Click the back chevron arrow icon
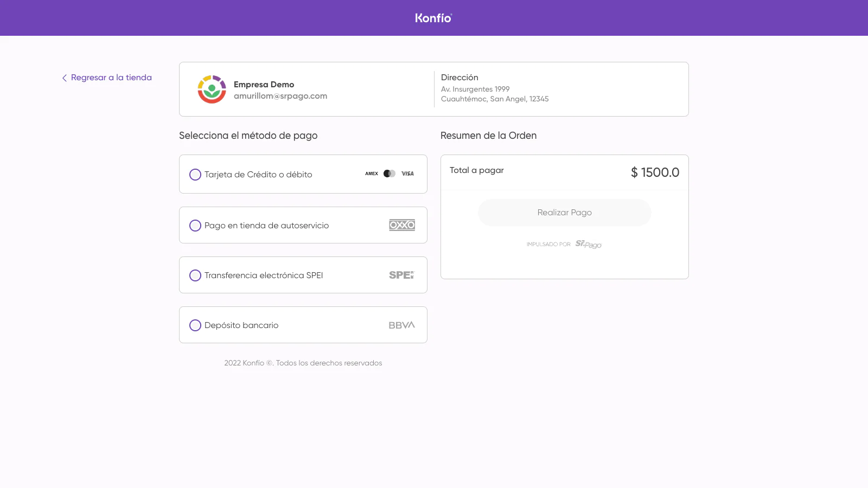This screenshot has width=868, height=488. point(65,78)
